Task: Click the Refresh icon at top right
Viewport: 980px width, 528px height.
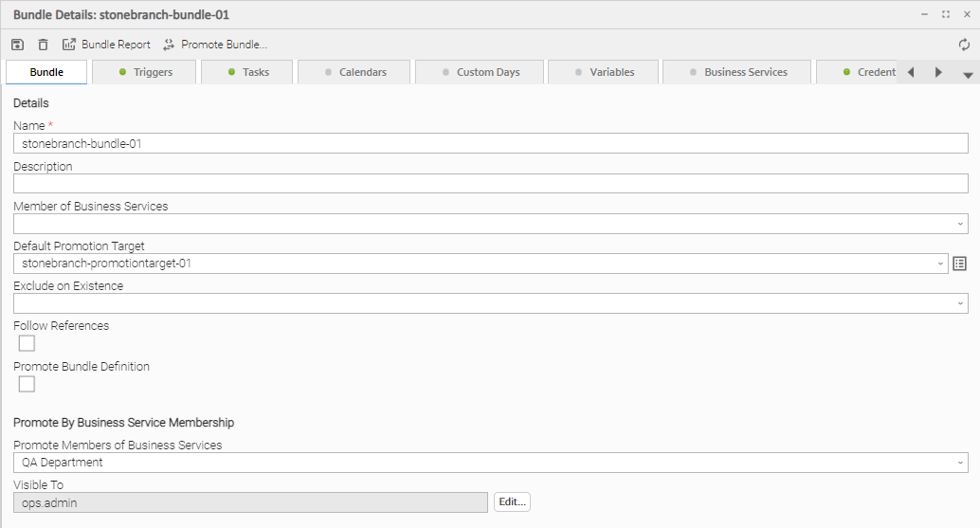Action: click(964, 45)
